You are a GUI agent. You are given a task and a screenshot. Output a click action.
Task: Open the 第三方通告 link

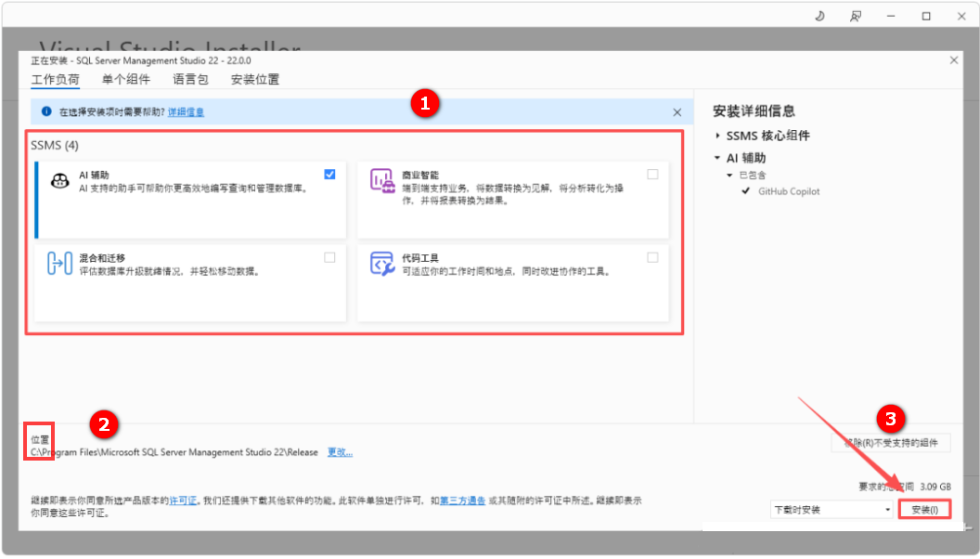(462, 500)
